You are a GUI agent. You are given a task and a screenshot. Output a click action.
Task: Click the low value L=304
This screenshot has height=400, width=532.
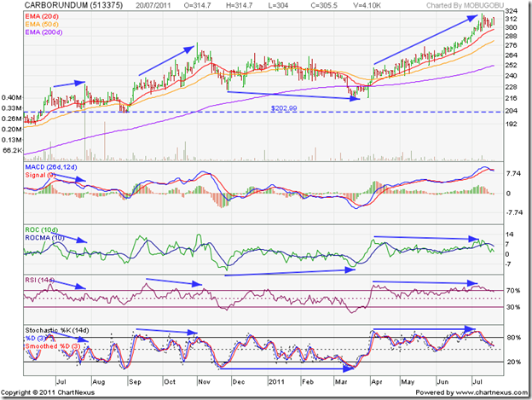278,5
